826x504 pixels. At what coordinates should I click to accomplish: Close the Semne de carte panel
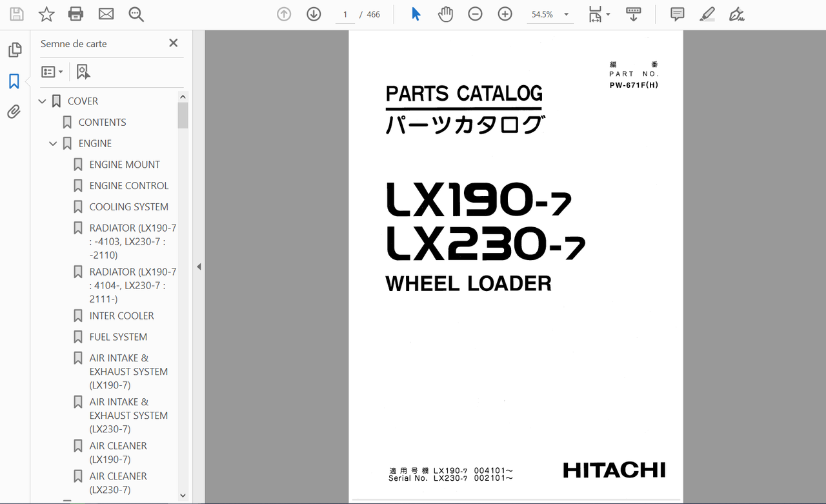tap(173, 43)
